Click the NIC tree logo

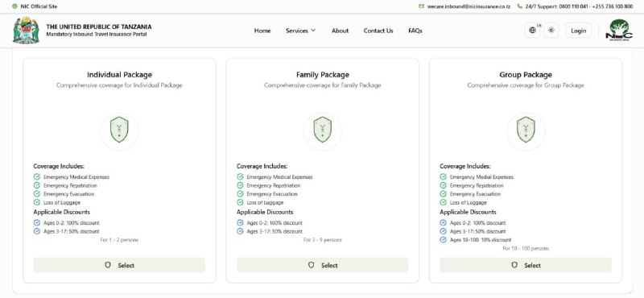tap(619, 30)
